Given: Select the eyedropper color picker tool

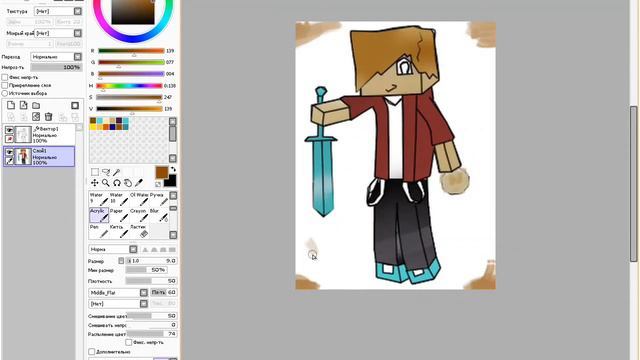Looking at the screenshot, I should click(x=139, y=183).
